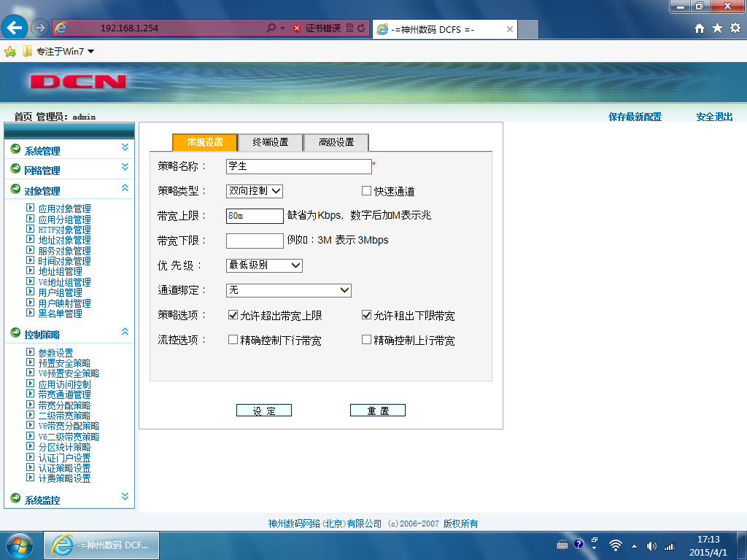Toggle 快速通道 checkbox
Image resolution: width=747 pixels, height=560 pixels.
366,191
